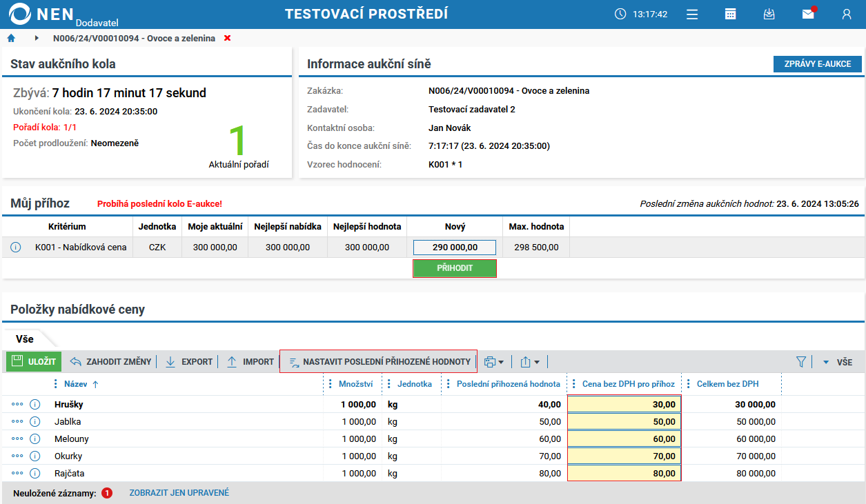Click green PŘIHODIT button

[455, 268]
